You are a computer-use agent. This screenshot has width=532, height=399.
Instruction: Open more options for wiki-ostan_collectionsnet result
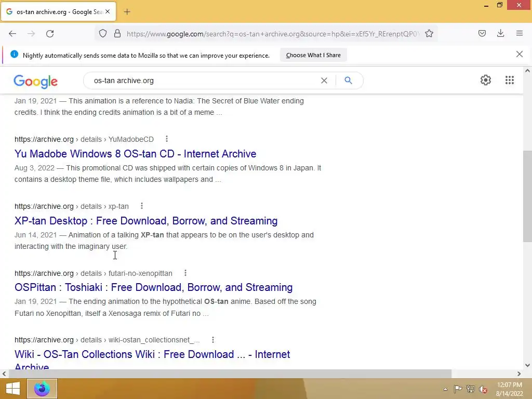(x=212, y=340)
